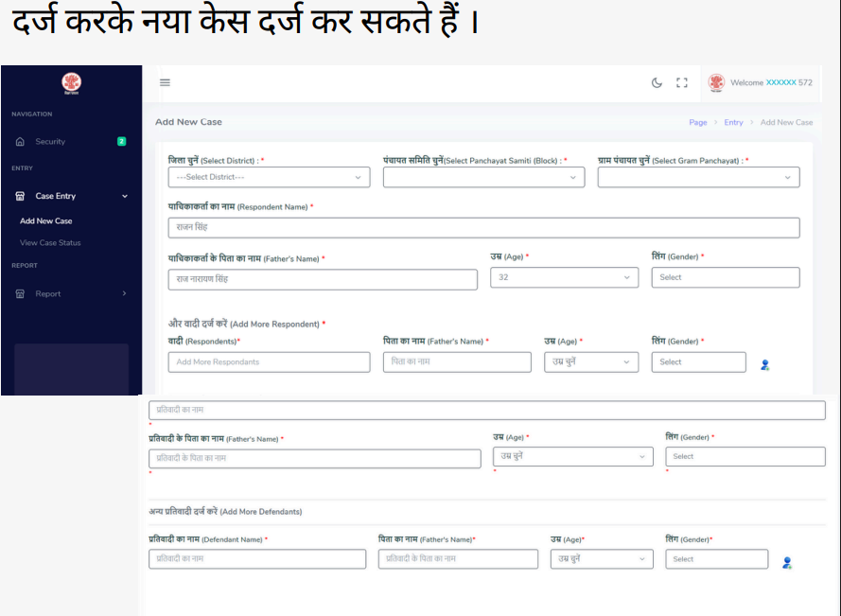Open the Gender Select dropdown for respondent
Viewport: 841px width, 616px height.
pos(726,277)
